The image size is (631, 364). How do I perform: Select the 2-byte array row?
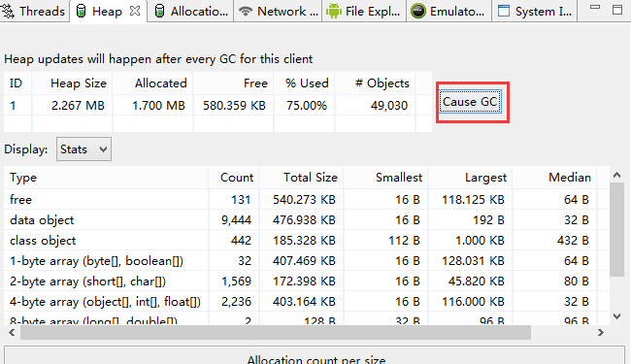coord(306,281)
